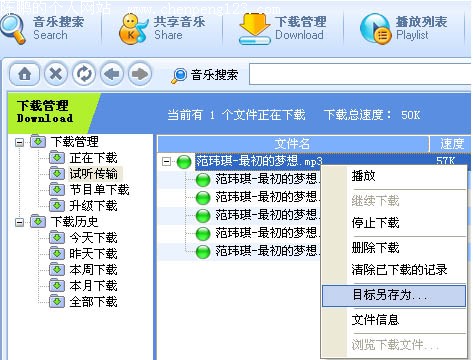Choose 清除已下载的记录 from the context menu

tap(394, 270)
